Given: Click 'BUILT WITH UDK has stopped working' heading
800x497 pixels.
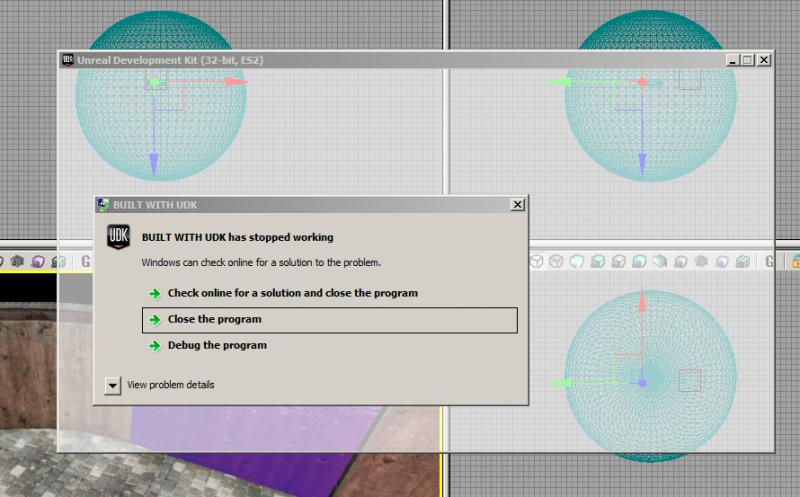Looking at the screenshot, I should (237, 237).
